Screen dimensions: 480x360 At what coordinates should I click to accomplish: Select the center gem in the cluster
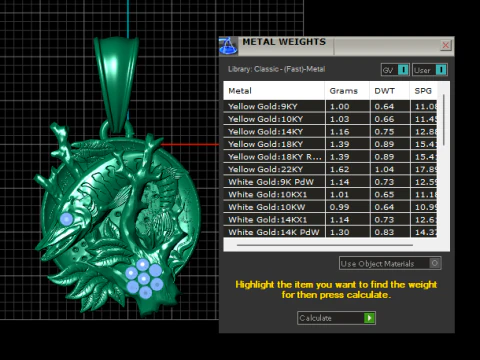144,278
